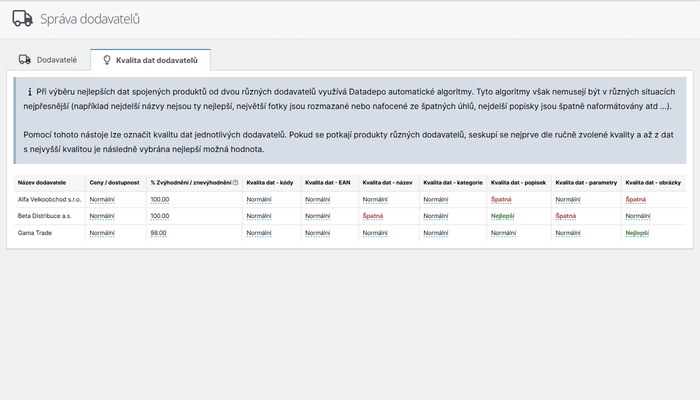Click the Kvalita dat - kódy column header
The width and height of the screenshot is (700, 400).
(270, 183)
